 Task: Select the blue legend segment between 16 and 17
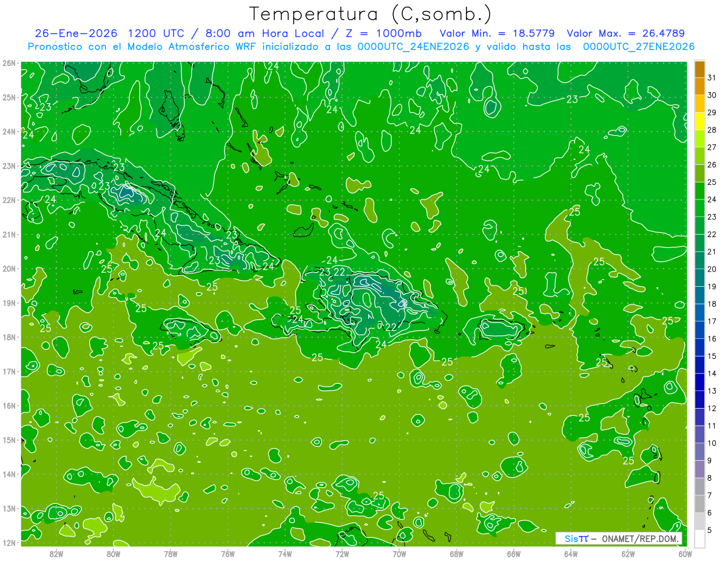pos(699,330)
